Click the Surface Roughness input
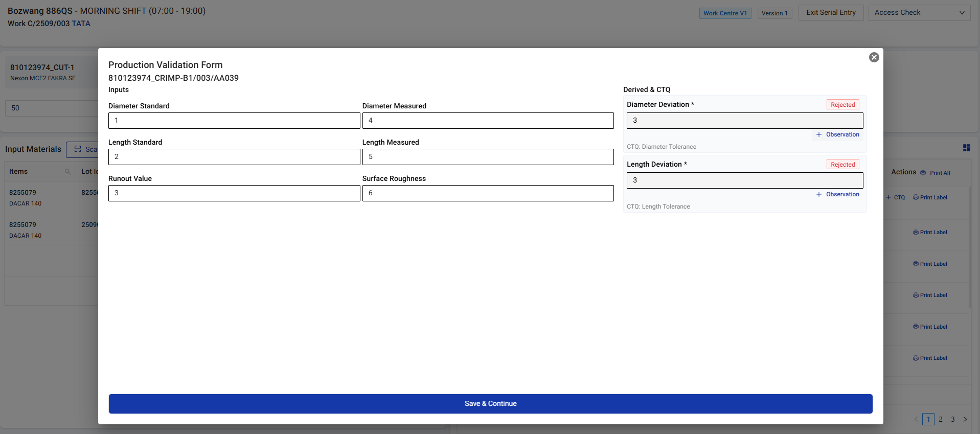This screenshot has width=980, height=434. tap(488, 193)
